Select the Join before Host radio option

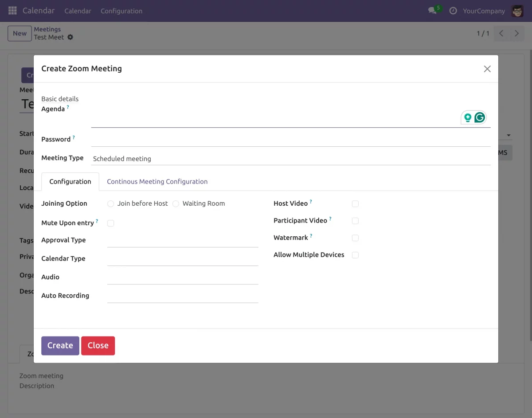pyautogui.click(x=110, y=203)
